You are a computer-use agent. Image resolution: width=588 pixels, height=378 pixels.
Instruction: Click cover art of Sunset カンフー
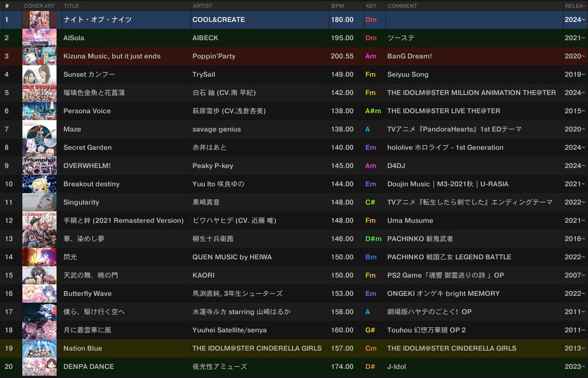(x=40, y=75)
